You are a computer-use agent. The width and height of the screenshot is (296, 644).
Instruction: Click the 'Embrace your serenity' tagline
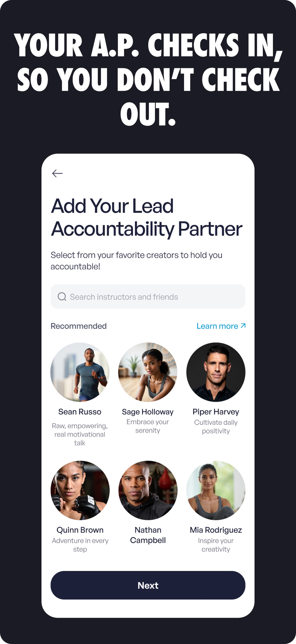click(148, 426)
